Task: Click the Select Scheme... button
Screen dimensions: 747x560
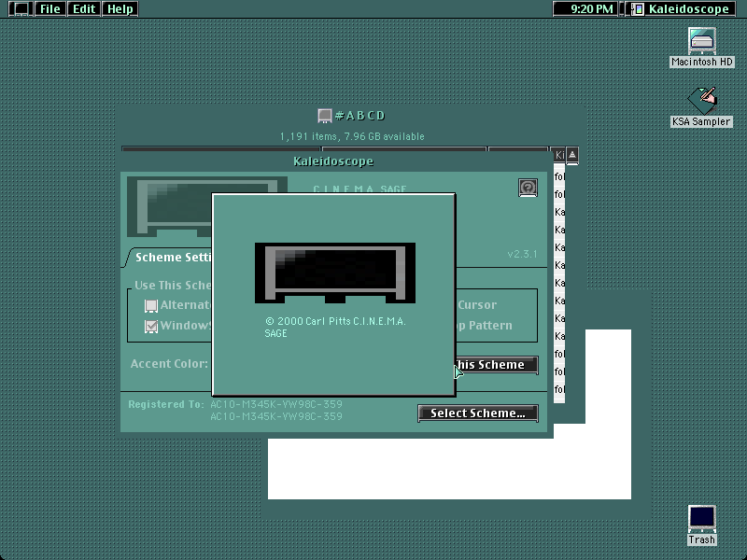Action: tap(478, 413)
